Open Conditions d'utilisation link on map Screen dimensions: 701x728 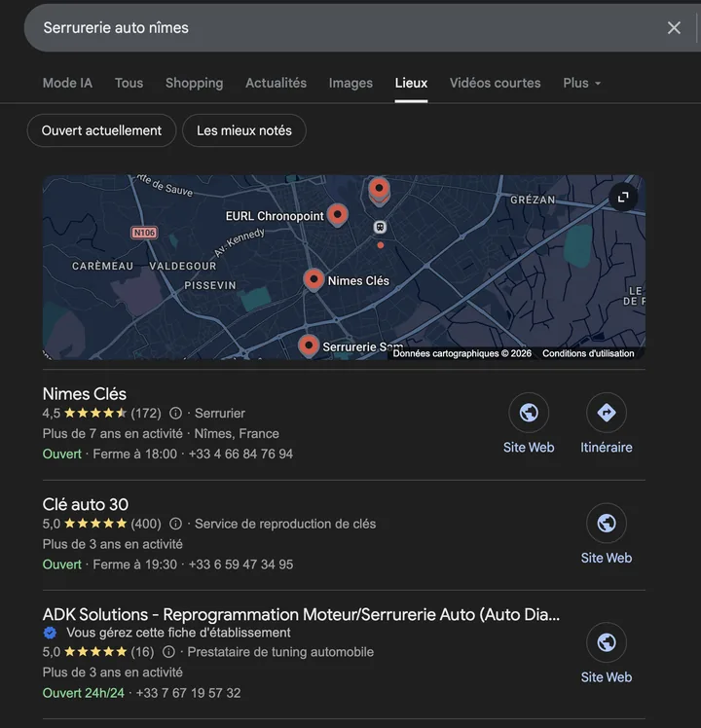[588, 353]
